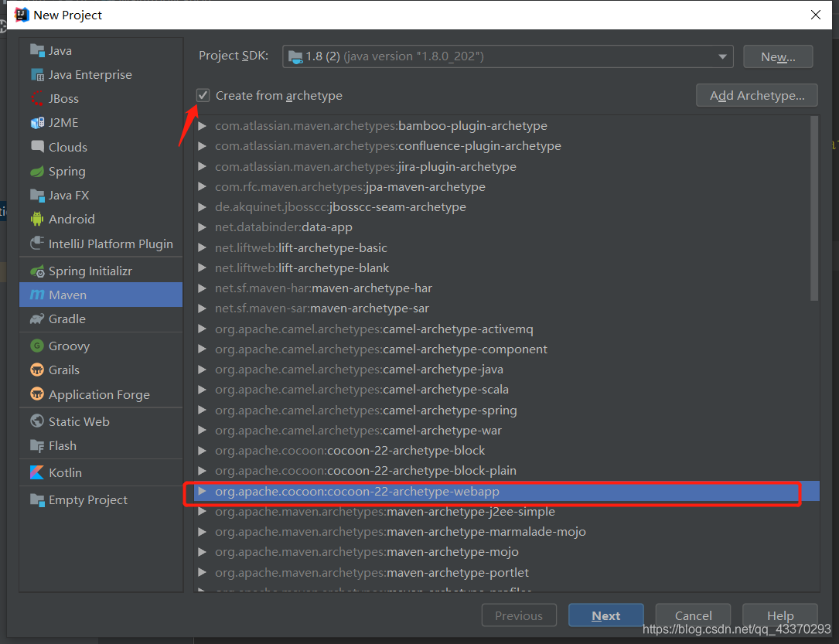Select camel-archetype-java row

click(x=506, y=370)
